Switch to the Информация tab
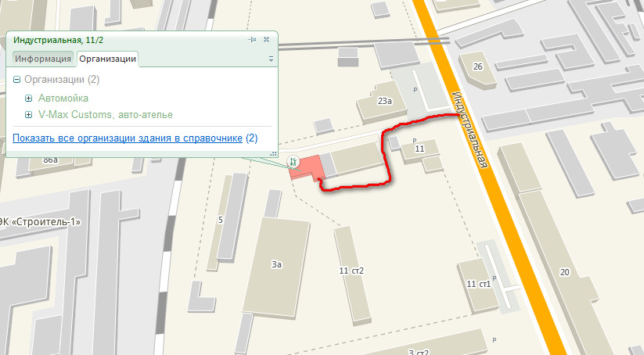The image size is (644, 355). 43,59
